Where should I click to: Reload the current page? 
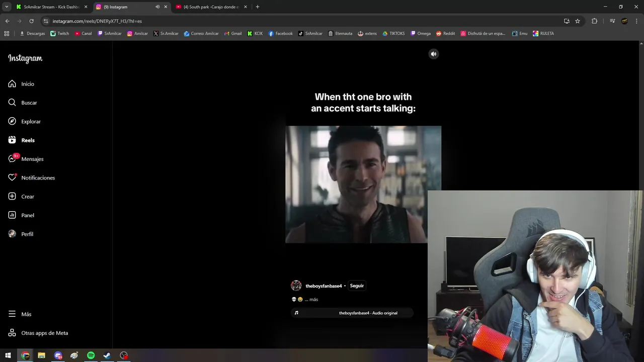tap(31, 21)
